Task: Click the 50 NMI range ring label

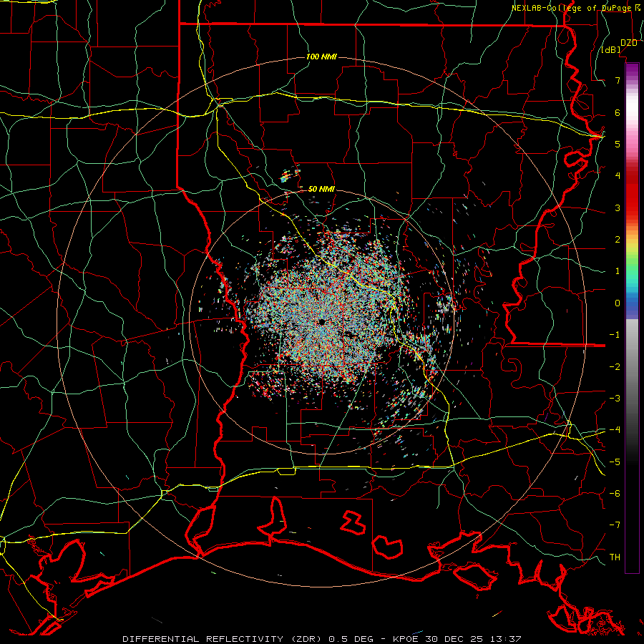Action: (x=321, y=189)
